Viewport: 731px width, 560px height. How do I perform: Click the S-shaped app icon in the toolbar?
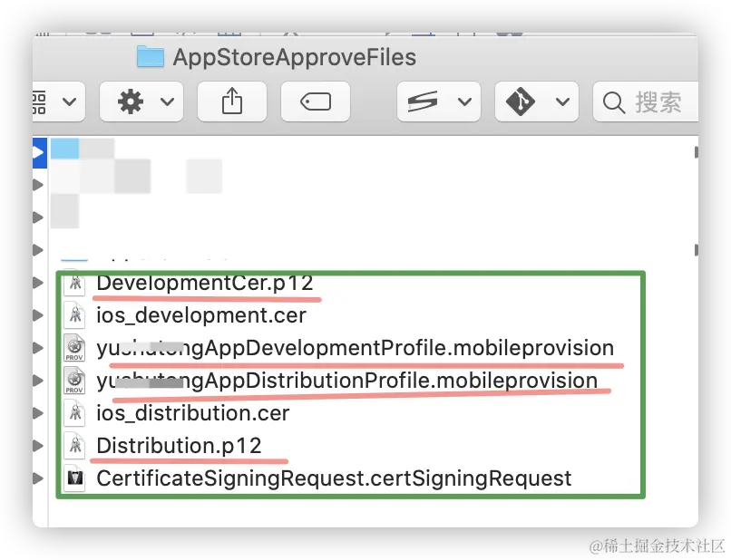[423, 101]
